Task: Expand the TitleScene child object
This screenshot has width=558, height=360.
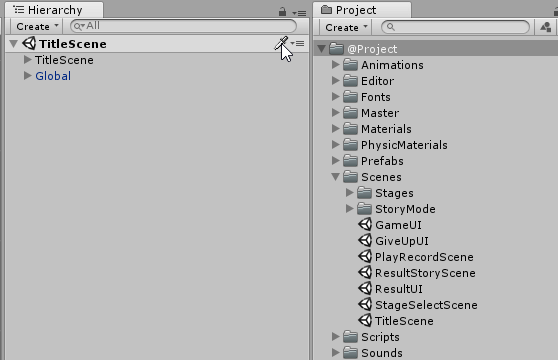Action: 27,59
